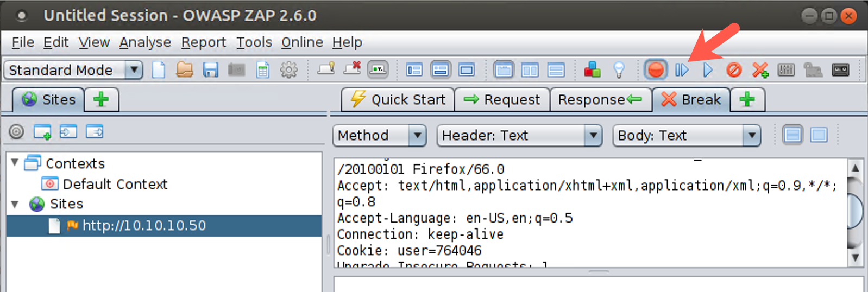This screenshot has height=292, width=868.
Task: Click the request panel scrollbar up arrow
Action: pyautogui.click(x=856, y=168)
